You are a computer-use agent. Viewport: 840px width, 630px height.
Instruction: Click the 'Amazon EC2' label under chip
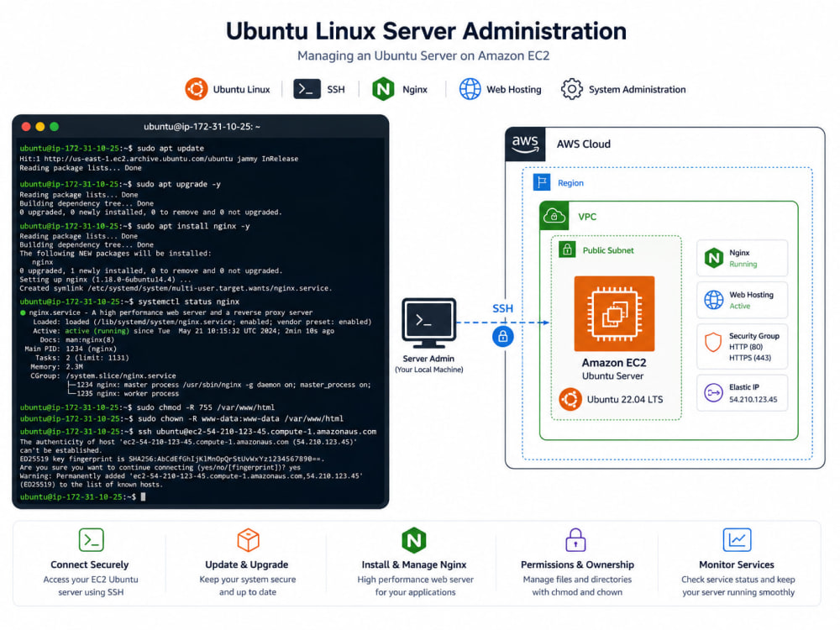(x=614, y=363)
